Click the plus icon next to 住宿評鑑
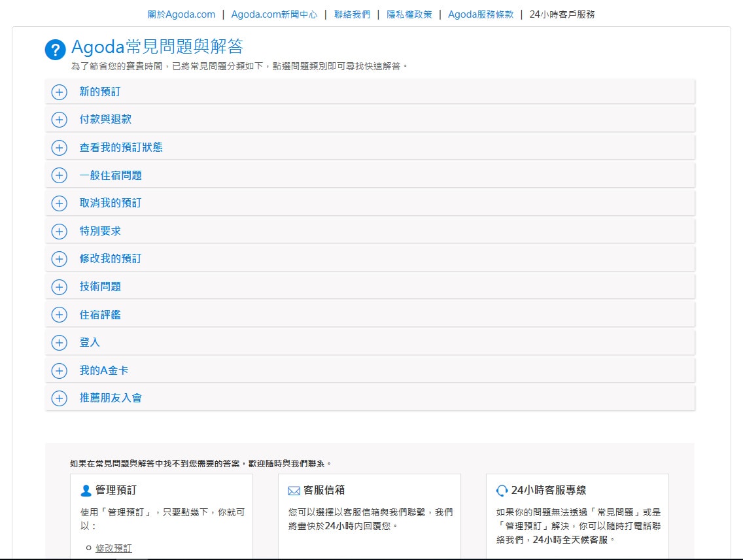 tap(60, 315)
